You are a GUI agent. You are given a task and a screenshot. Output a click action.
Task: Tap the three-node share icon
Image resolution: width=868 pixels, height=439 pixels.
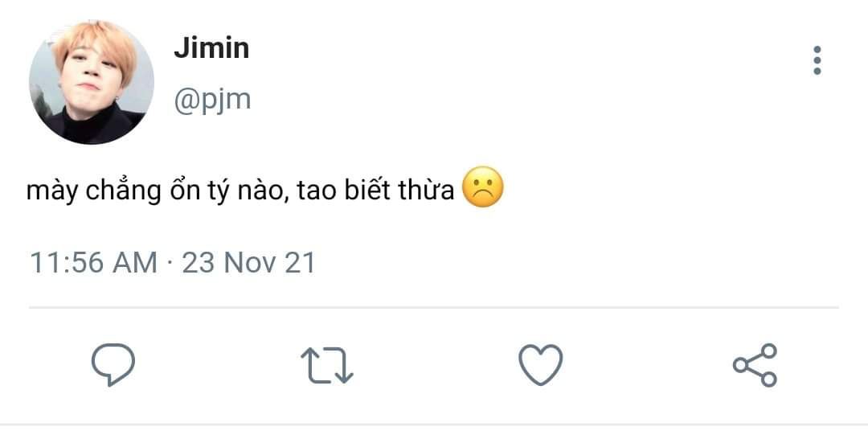[755, 364]
